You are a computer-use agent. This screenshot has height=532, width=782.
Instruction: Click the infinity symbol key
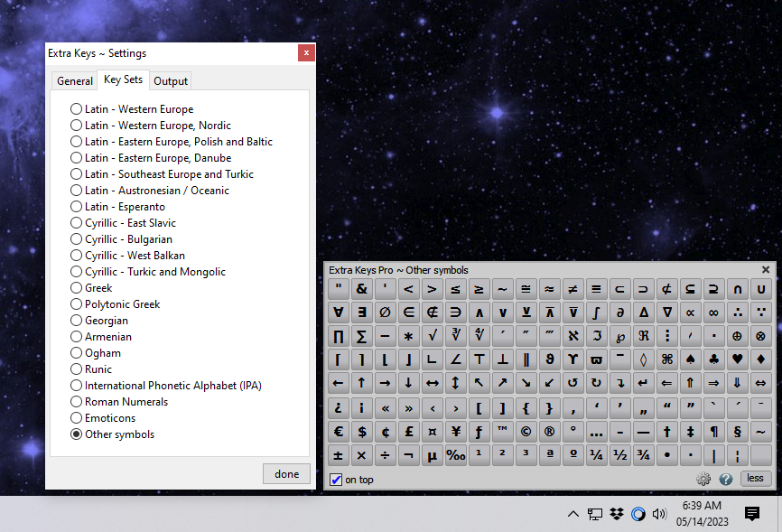(713, 313)
